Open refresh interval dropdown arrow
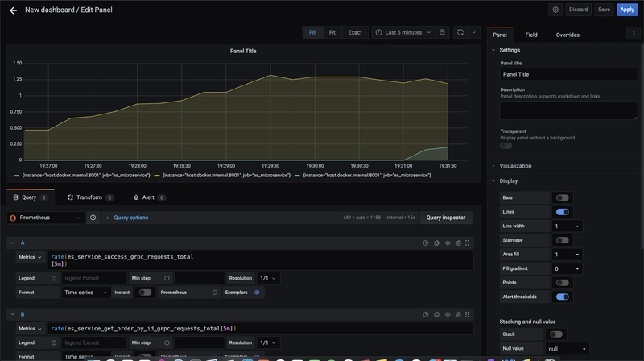The image size is (644, 361). [x=473, y=32]
